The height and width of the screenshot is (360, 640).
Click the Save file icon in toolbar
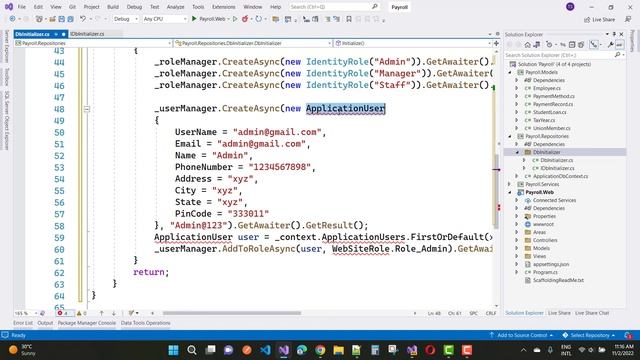[62, 19]
